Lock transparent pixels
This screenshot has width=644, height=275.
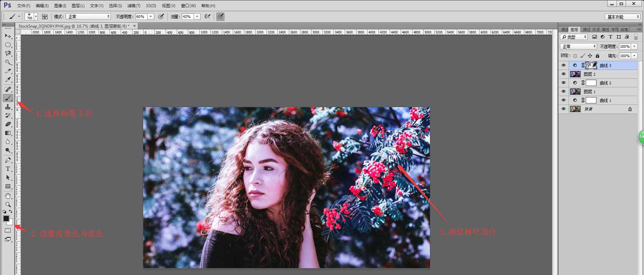coord(575,56)
